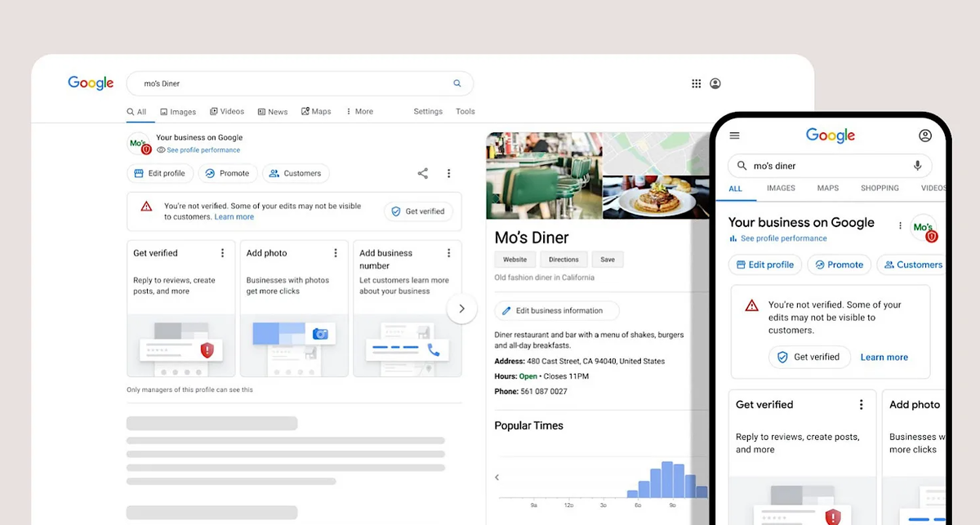Click the mobile Customers button

click(911, 265)
